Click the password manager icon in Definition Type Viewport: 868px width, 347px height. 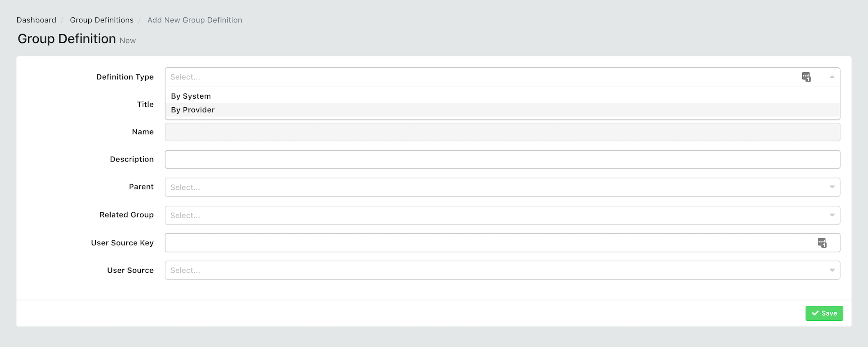(806, 77)
